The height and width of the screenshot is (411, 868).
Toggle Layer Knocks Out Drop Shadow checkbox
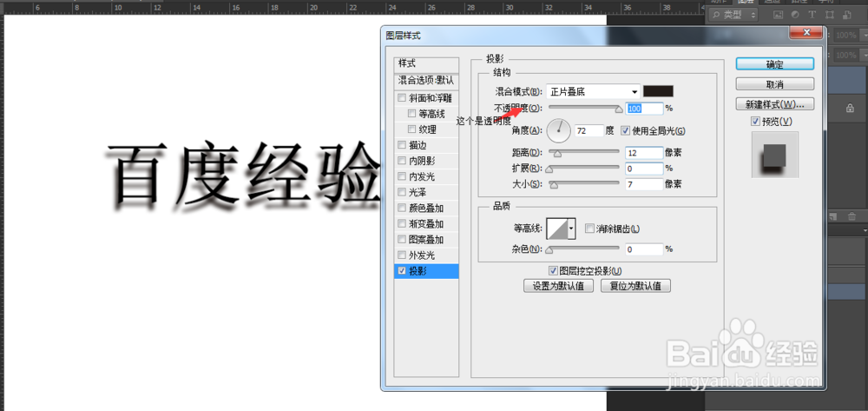tap(552, 271)
